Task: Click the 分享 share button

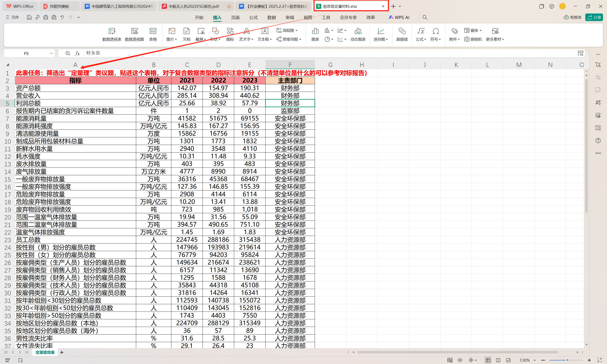Action: [594, 17]
